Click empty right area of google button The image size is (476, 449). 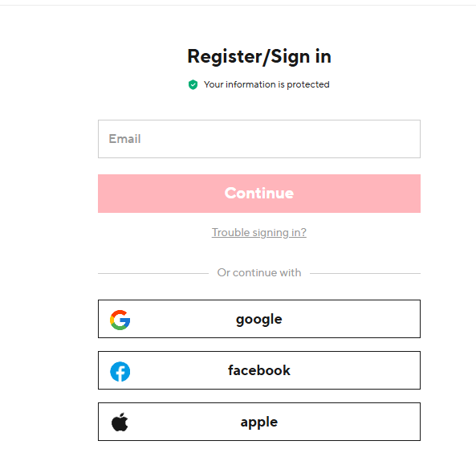[352, 319]
